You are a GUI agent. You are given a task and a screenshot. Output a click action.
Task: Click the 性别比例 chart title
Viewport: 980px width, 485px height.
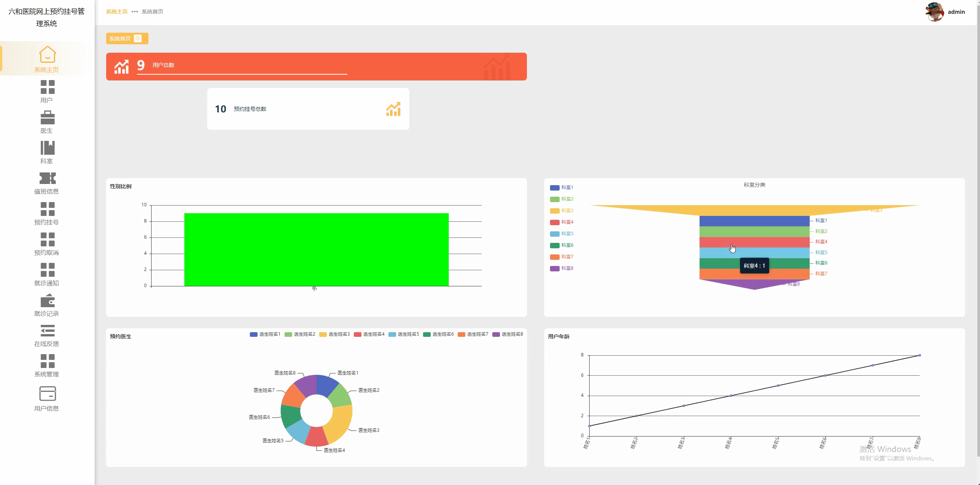[x=121, y=186]
